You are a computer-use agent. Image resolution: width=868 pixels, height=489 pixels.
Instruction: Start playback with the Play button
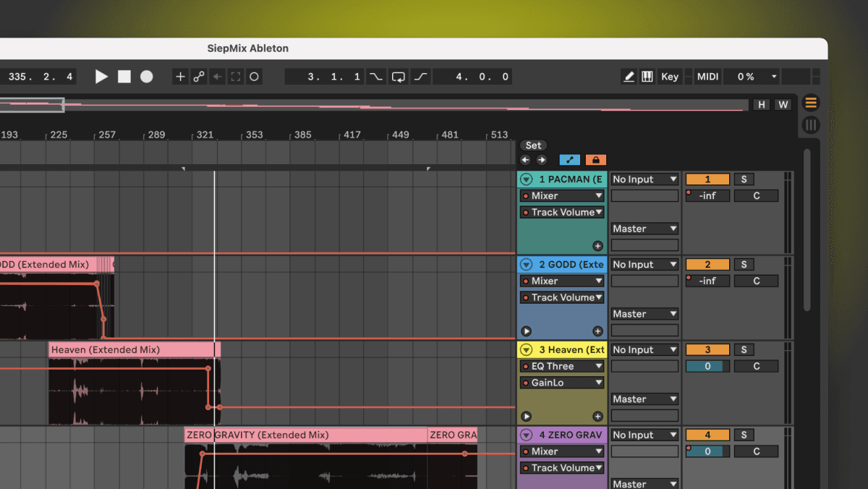click(102, 77)
